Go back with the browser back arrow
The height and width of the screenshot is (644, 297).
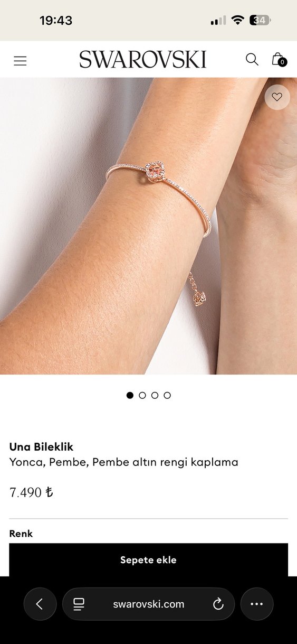pos(40,604)
